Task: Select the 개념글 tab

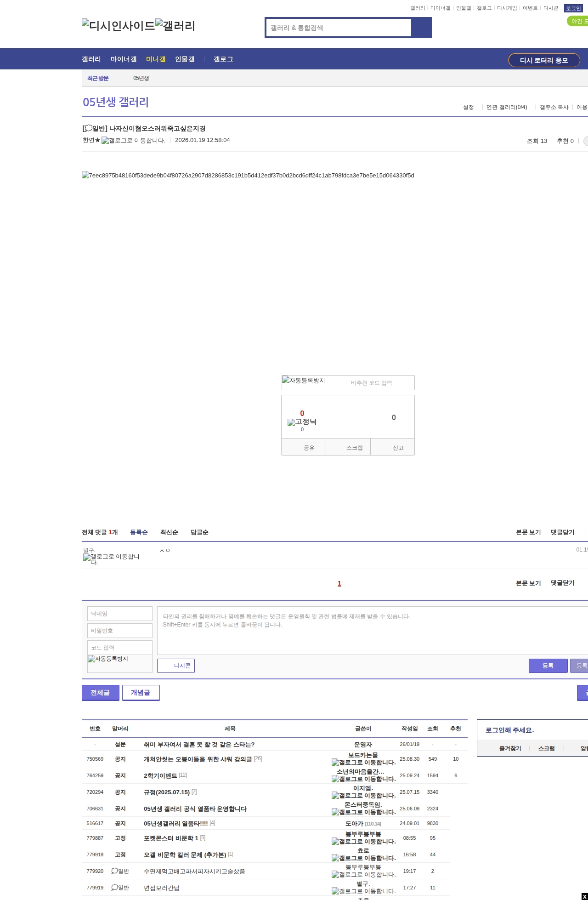Action: 141,693
